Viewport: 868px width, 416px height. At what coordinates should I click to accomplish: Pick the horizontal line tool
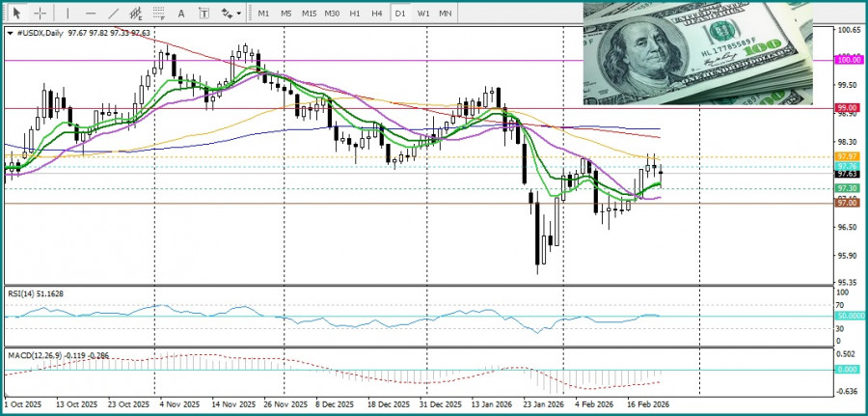(91, 14)
